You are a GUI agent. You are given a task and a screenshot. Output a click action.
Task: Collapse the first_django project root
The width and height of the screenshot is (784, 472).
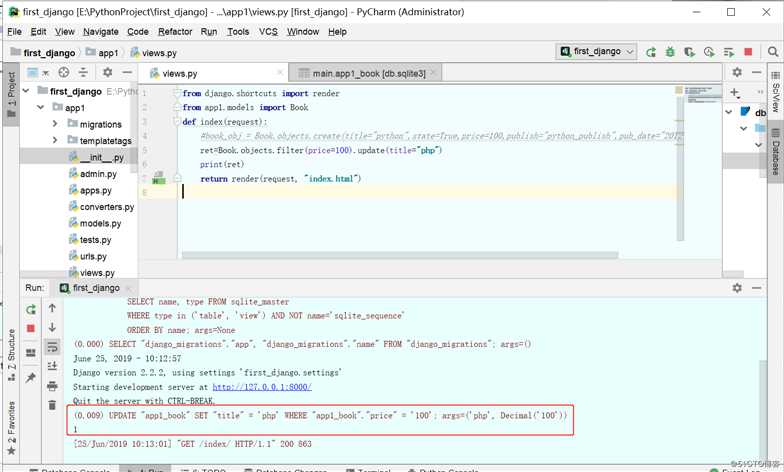click(x=26, y=91)
